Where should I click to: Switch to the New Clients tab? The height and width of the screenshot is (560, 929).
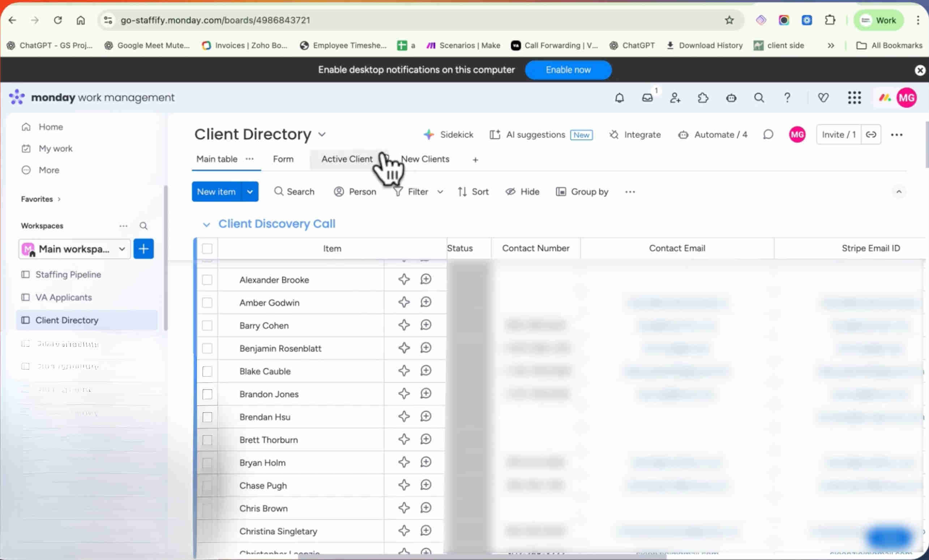tap(425, 159)
